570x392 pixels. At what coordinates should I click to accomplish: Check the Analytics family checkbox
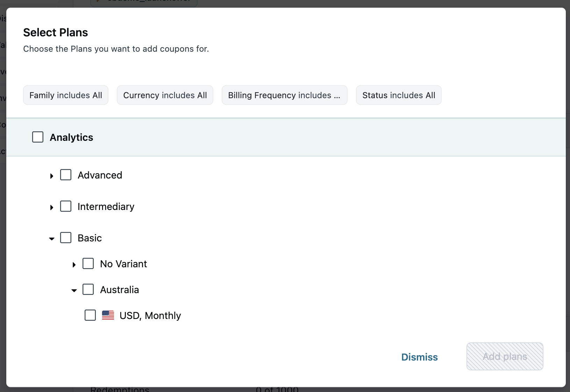coord(38,137)
